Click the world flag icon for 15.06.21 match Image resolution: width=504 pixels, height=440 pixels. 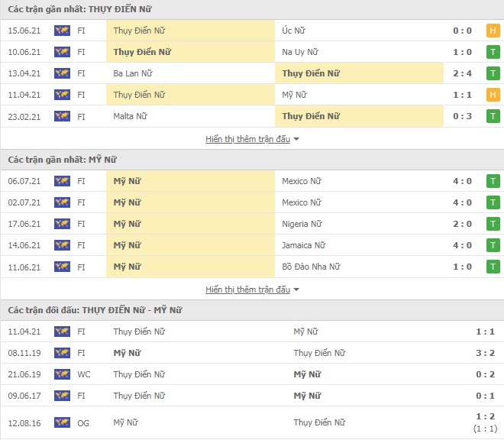[x=62, y=31]
